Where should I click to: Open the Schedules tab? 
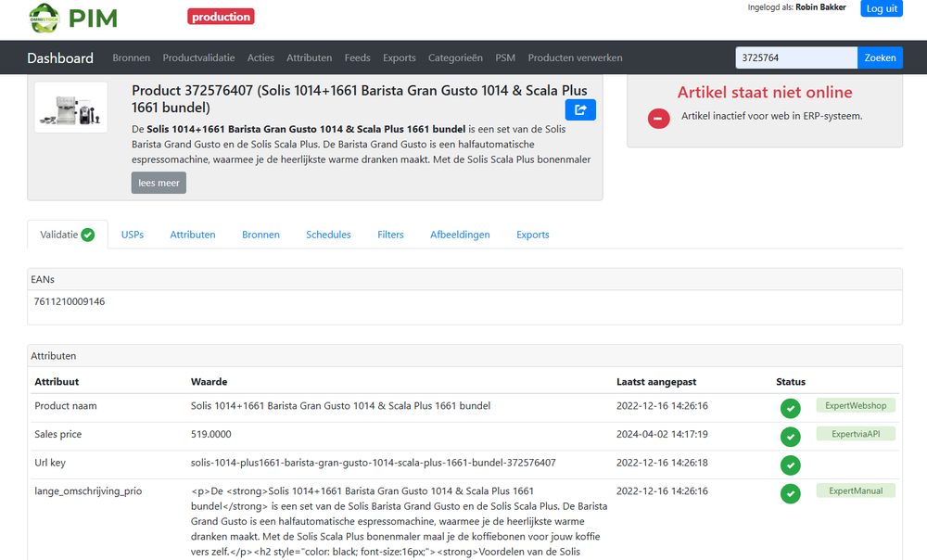329,235
